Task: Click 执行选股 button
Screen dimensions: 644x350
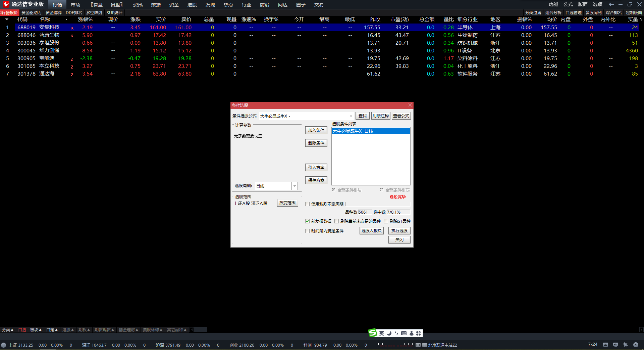Action: pyautogui.click(x=399, y=231)
